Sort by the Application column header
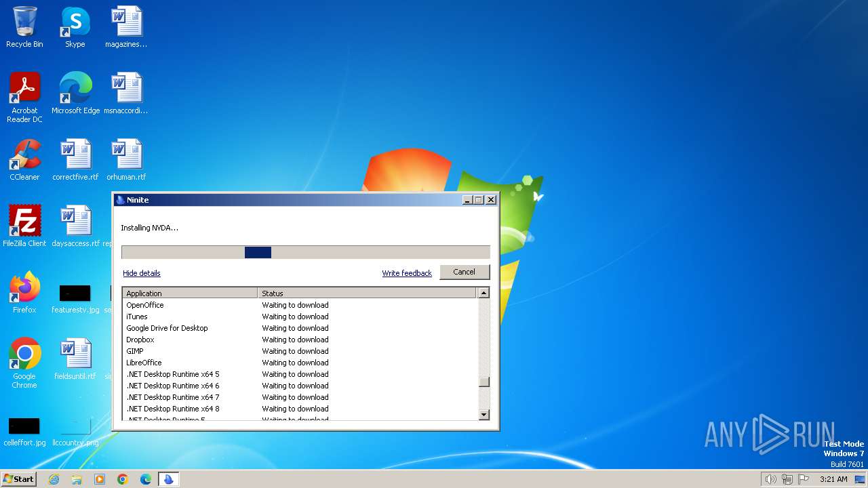This screenshot has width=868, height=488. [x=190, y=293]
